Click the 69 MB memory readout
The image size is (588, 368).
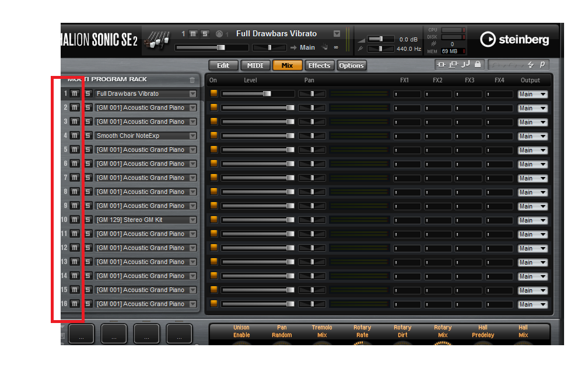tap(450, 51)
